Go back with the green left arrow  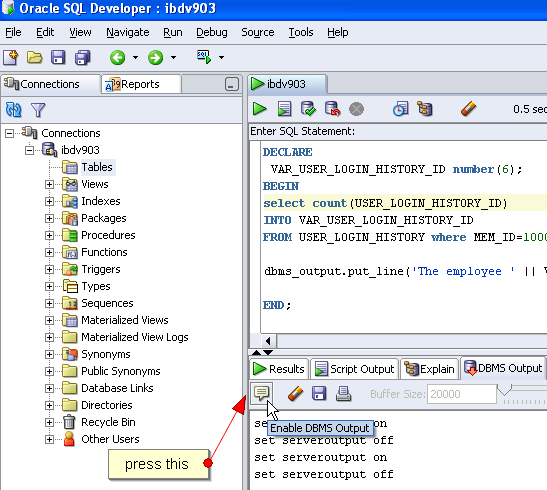(118, 58)
